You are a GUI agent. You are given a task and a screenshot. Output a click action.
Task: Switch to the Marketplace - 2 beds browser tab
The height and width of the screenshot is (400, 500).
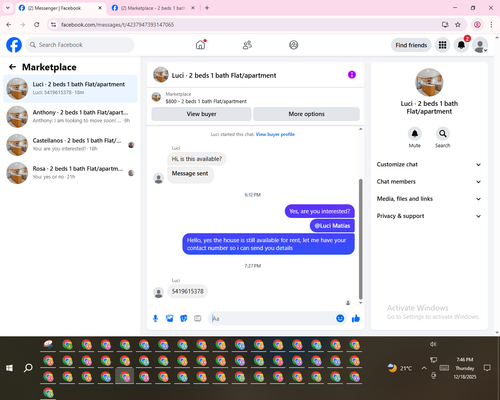pos(153,8)
